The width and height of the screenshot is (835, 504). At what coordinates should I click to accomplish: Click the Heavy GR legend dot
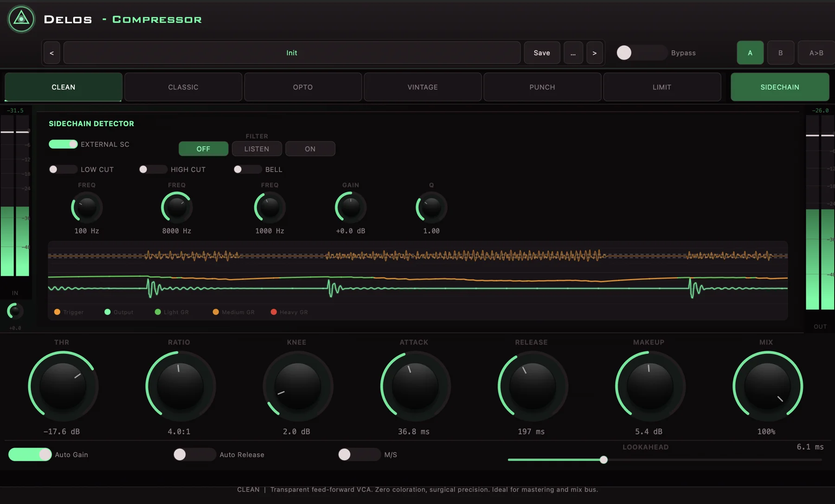[x=274, y=312]
